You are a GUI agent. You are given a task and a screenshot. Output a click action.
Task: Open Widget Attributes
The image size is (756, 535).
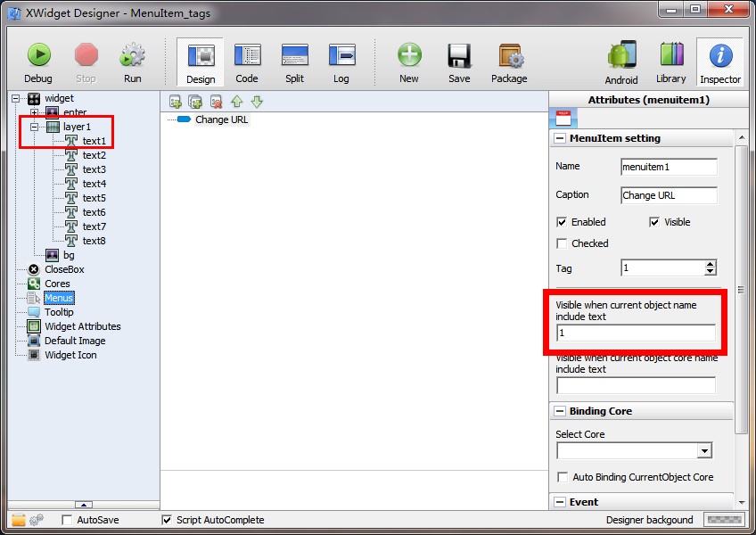point(82,326)
